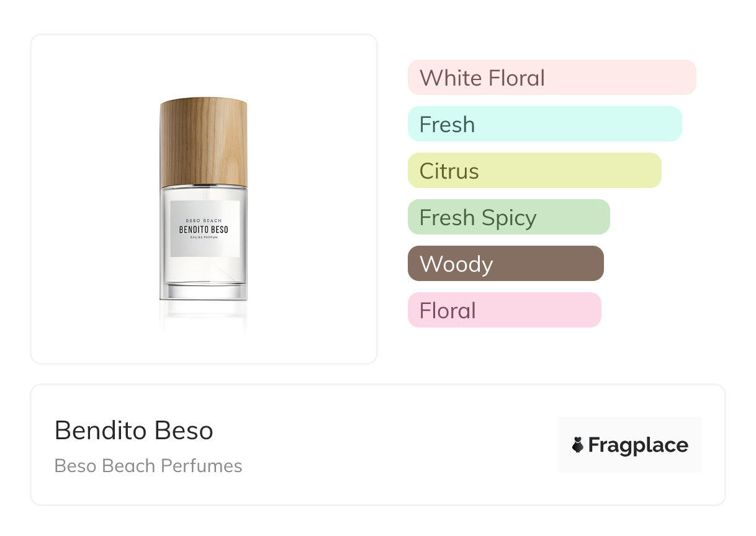Image resolution: width=756 pixels, height=536 pixels.
Task: Select the White Floral accord bar
Action: coord(551,78)
